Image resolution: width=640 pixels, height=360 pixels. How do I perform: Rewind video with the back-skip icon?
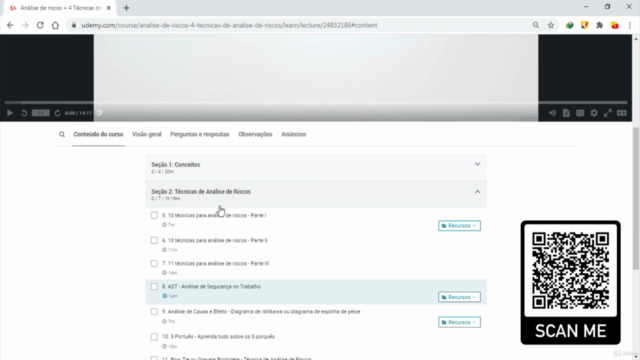click(x=24, y=113)
